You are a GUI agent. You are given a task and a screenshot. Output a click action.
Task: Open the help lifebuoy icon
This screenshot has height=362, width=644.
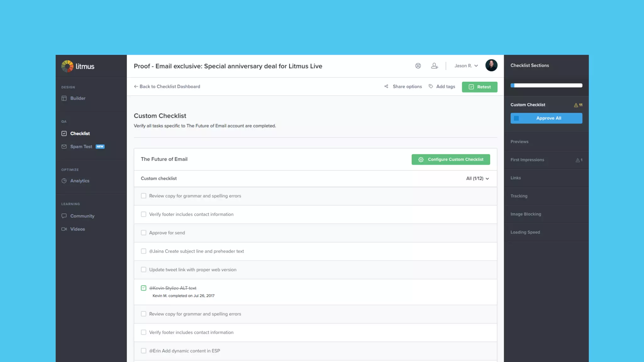418,66
